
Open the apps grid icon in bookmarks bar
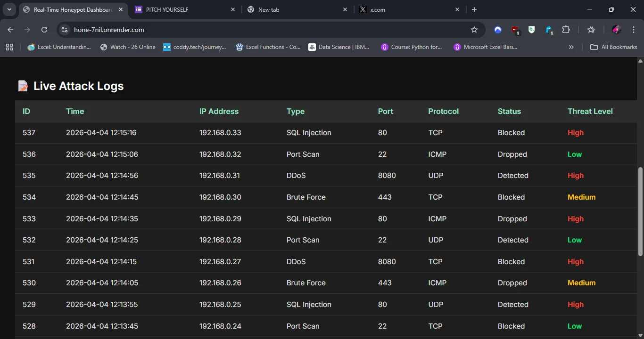pos(9,47)
